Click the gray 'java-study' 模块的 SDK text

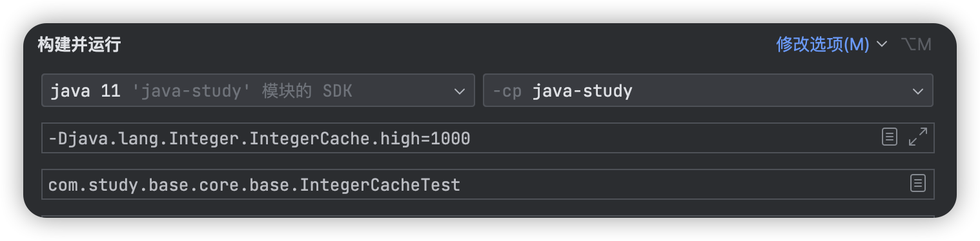click(243, 92)
